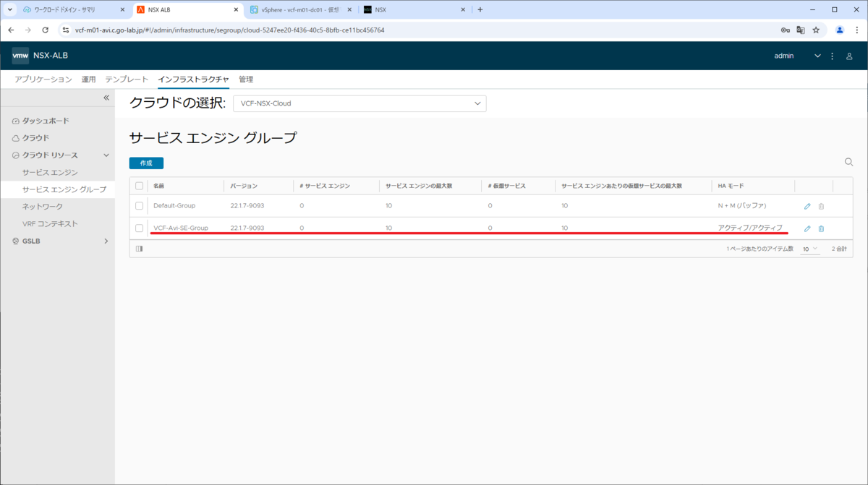Check the Default-Group row checkbox

click(140, 206)
